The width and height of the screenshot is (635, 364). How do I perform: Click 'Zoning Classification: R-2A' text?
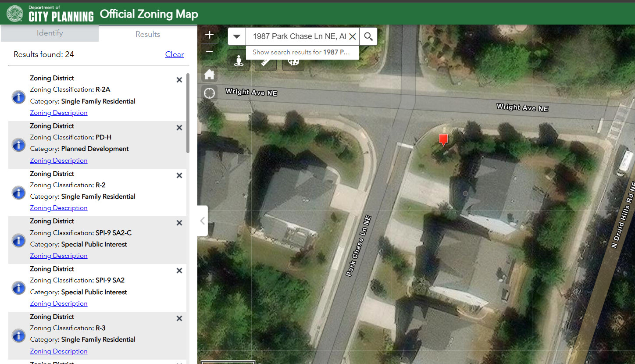pos(70,89)
